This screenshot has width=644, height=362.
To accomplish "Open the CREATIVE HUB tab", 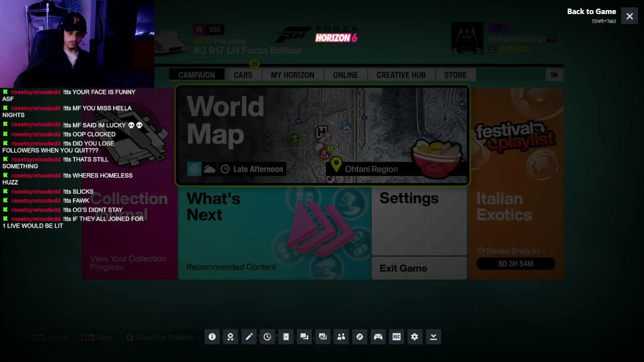I will [401, 75].
